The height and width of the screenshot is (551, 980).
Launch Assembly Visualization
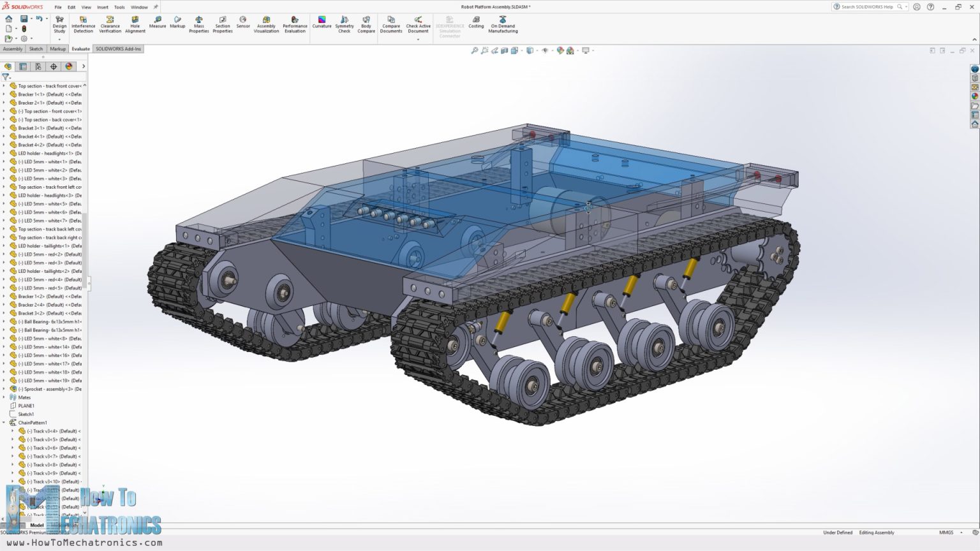pos(266,24)
